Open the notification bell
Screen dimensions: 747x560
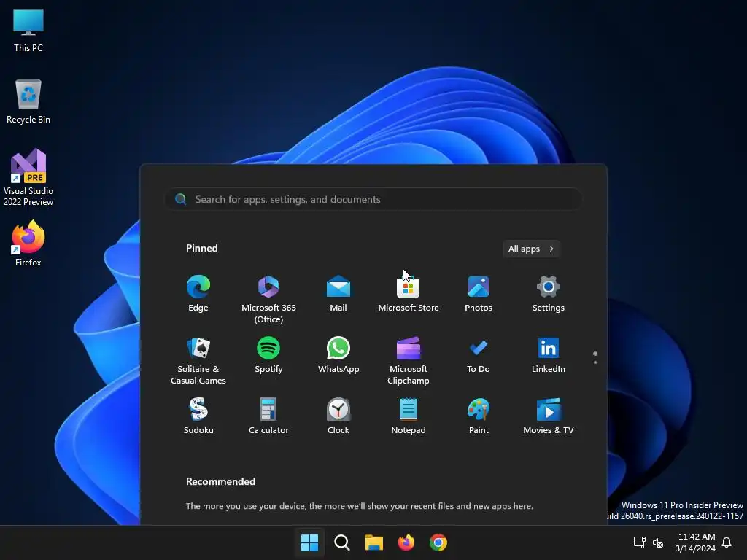727,542
